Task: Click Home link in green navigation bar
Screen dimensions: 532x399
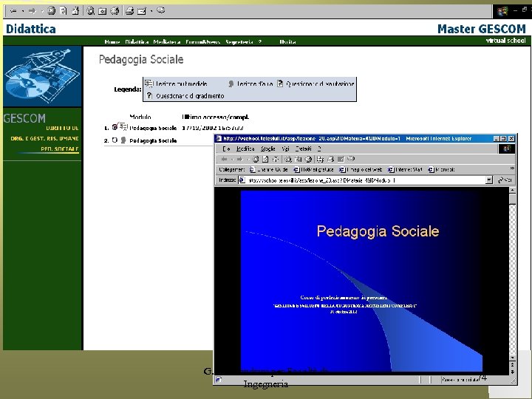Action: click(x=112, y=41)
